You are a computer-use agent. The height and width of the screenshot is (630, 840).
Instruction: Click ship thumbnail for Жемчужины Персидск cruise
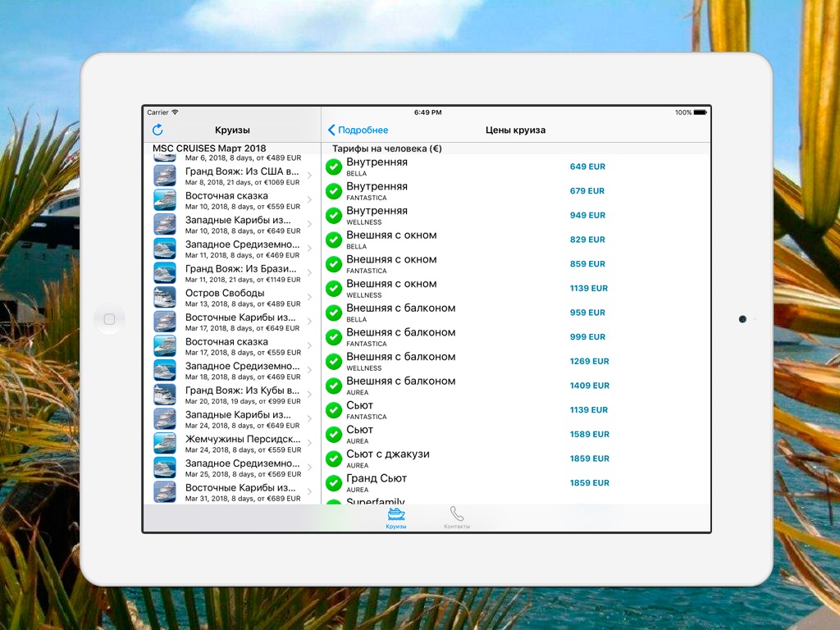point(165,444)
